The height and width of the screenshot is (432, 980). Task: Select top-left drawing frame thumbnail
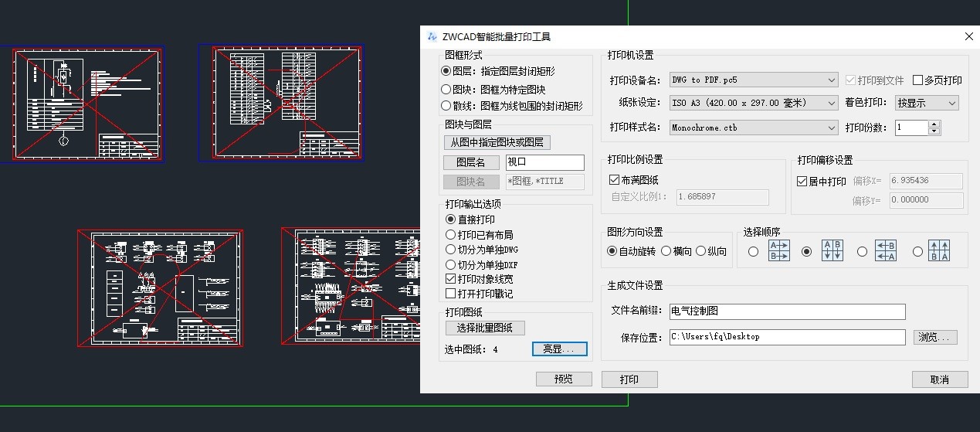(86, 104)
